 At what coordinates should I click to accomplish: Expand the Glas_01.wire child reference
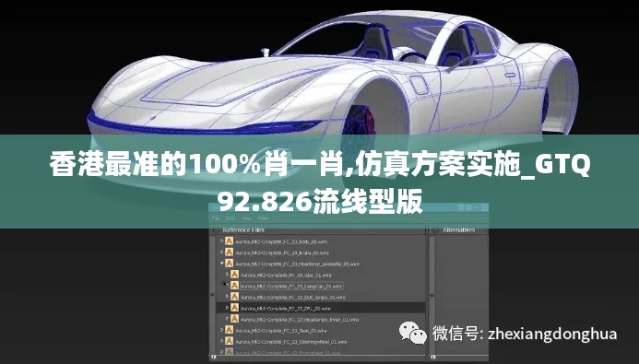(227, 275)
